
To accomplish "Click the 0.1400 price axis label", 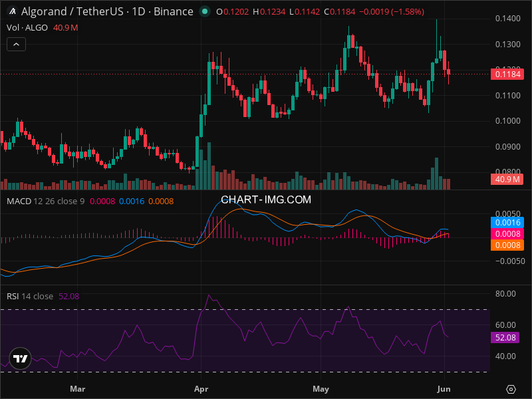I will [x=507, y=19].
